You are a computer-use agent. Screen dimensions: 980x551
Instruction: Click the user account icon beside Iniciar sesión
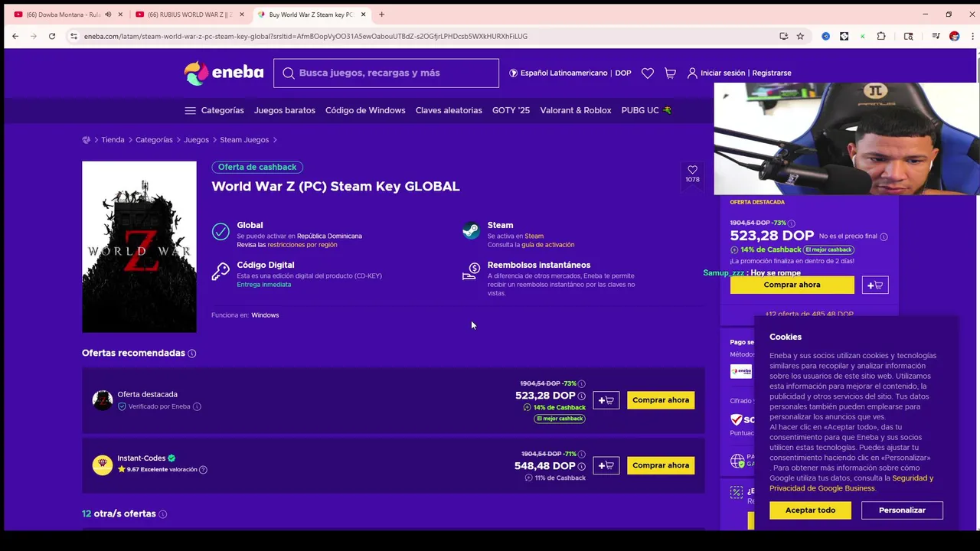(692, 73)
